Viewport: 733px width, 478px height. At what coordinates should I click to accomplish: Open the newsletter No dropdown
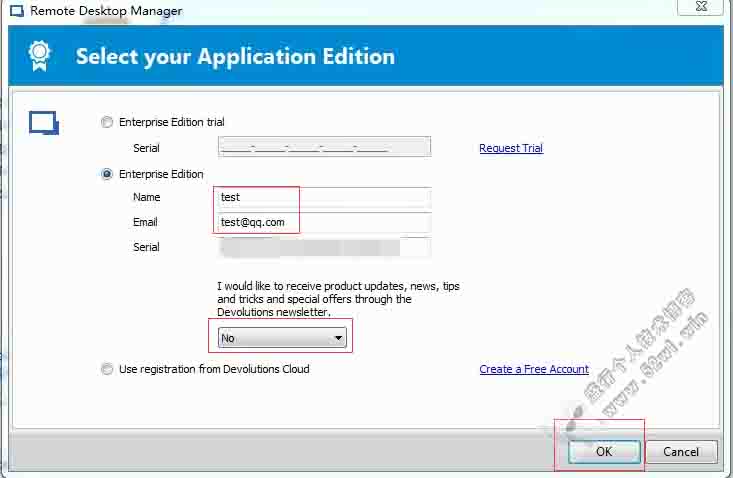click(x=282, y=337)
